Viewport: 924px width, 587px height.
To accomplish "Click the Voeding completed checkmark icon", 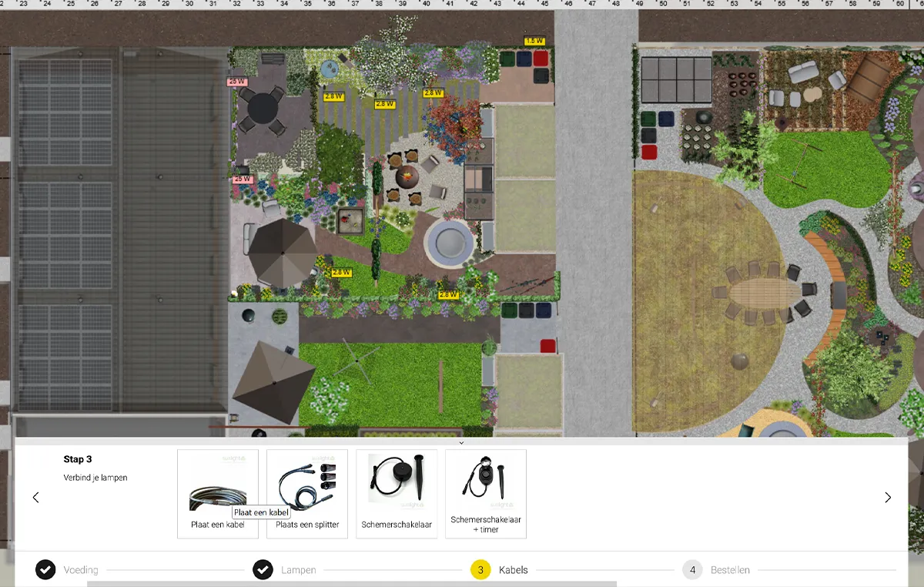I will pyautogui.click(x=45, y=570).
